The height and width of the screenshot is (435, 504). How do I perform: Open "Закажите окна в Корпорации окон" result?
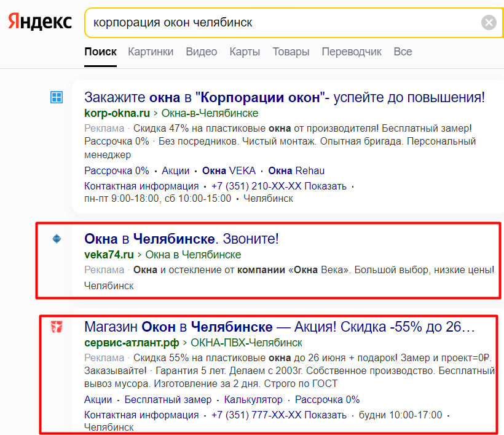(x=284, y=97)
